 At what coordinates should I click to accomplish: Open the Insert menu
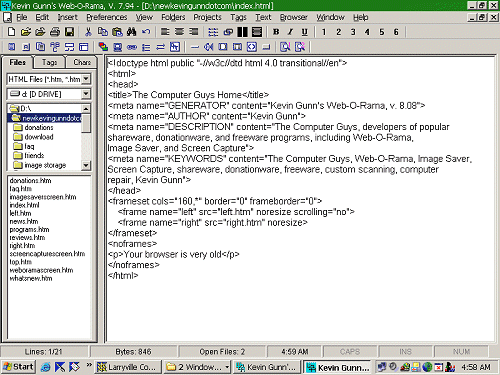click(67, 17)
